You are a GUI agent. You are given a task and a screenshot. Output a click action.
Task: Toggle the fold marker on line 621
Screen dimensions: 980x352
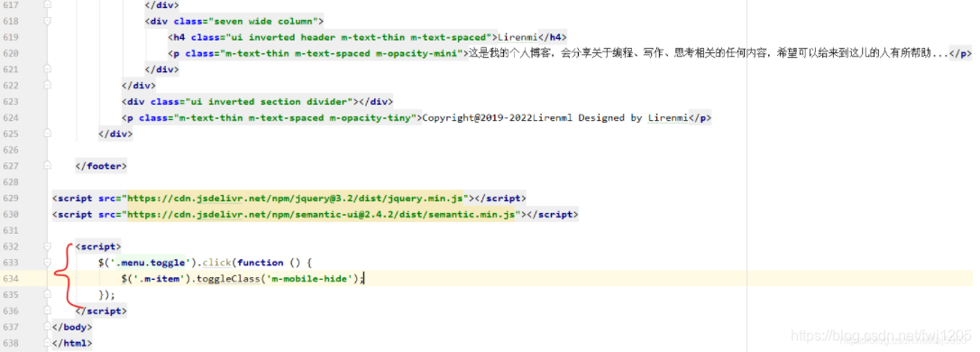[x=48, y=69]
